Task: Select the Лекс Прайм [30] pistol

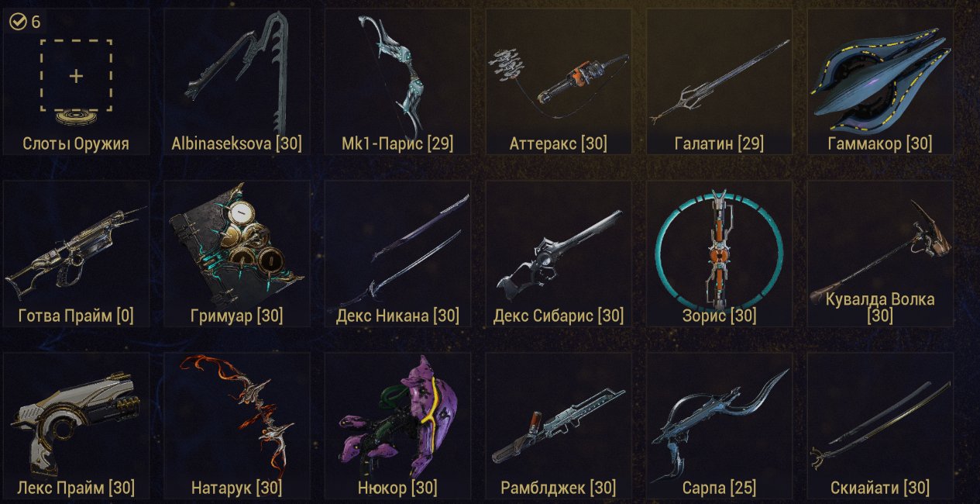Action: [76, 426]
